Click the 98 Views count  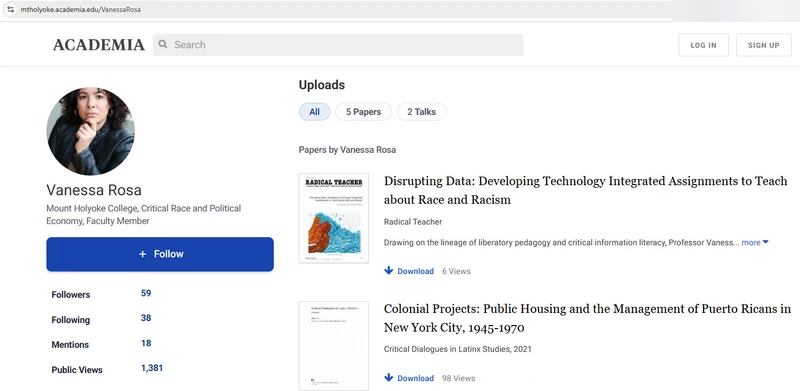458,378
